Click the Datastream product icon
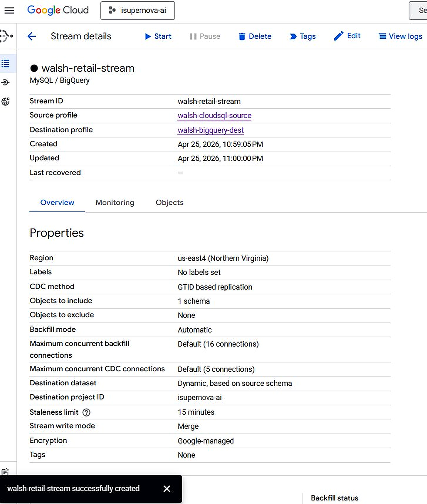 (6, 36)
